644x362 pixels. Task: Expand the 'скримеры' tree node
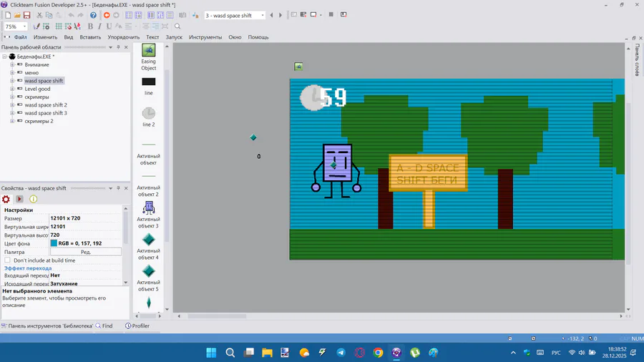(12, 97)
